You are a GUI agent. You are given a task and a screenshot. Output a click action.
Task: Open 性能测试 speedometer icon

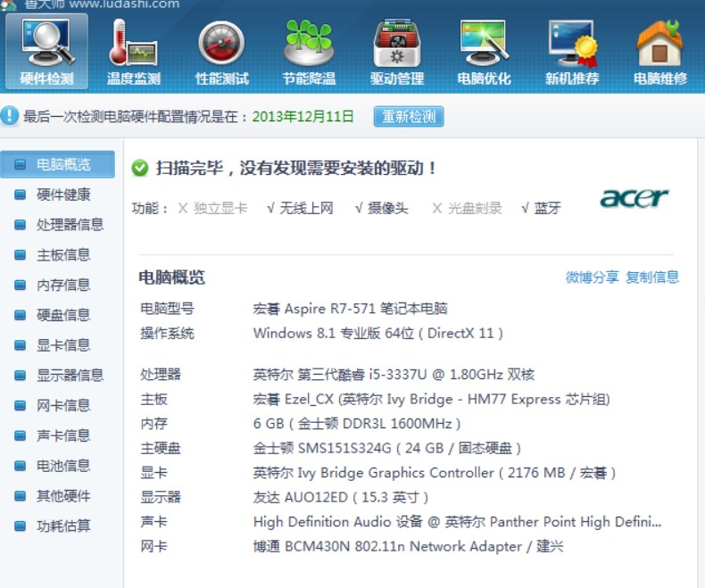pyautogui.click(x=221, y=51)
